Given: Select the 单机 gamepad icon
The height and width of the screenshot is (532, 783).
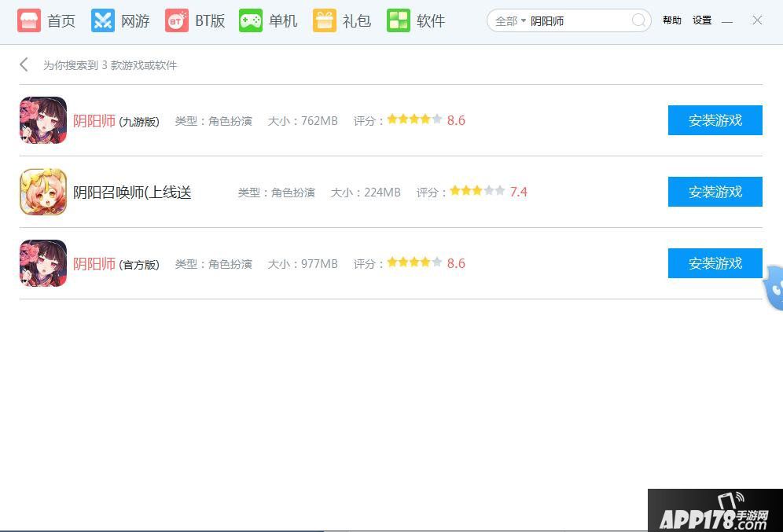Looking at the screenshot, I should (251, 21).
